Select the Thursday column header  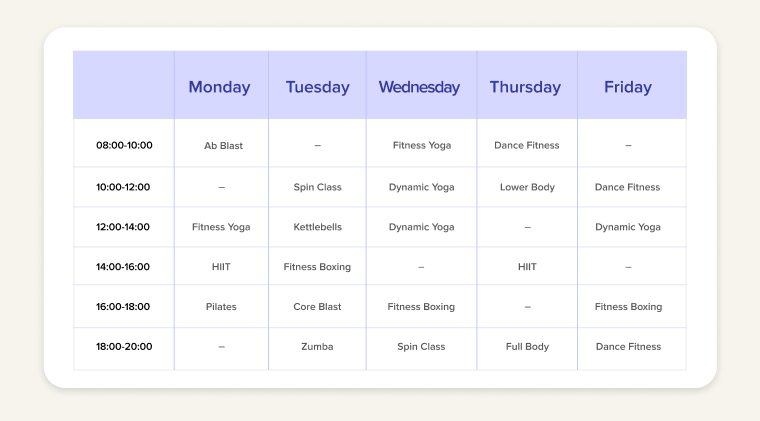pos(525,87)
